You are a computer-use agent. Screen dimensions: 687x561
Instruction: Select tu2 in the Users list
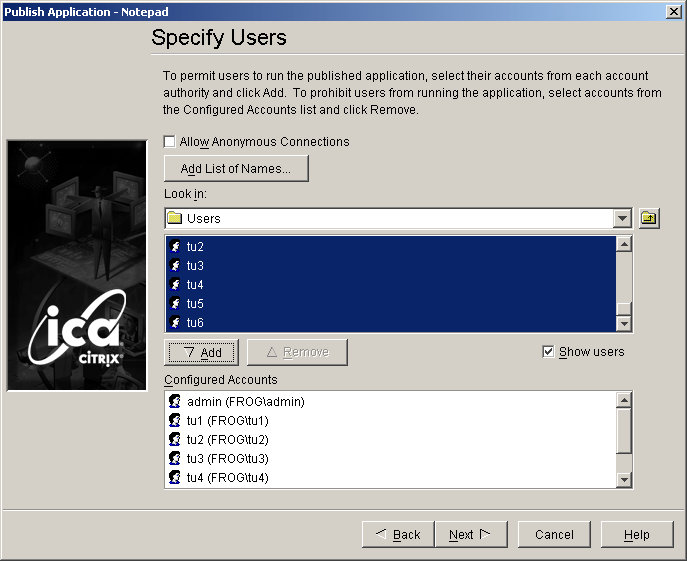click(391, 246)
